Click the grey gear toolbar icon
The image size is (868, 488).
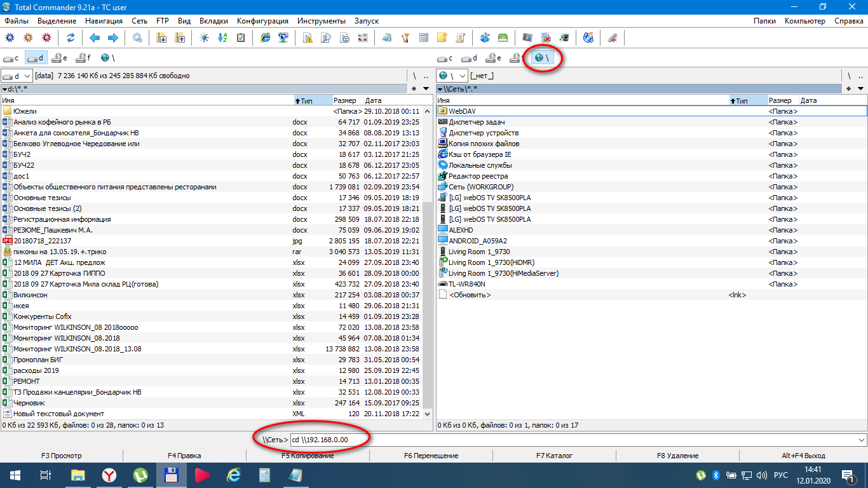137,37
